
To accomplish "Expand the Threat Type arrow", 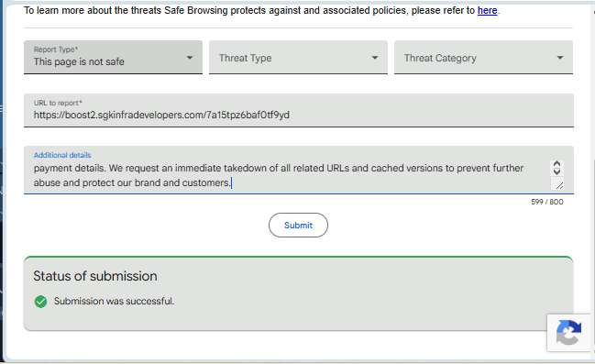I will (375, 58).
